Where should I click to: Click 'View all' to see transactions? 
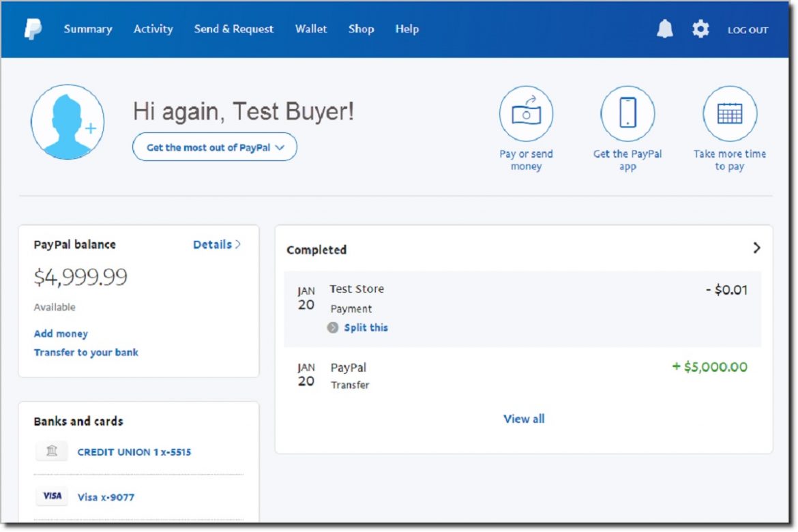click(524, 419)
